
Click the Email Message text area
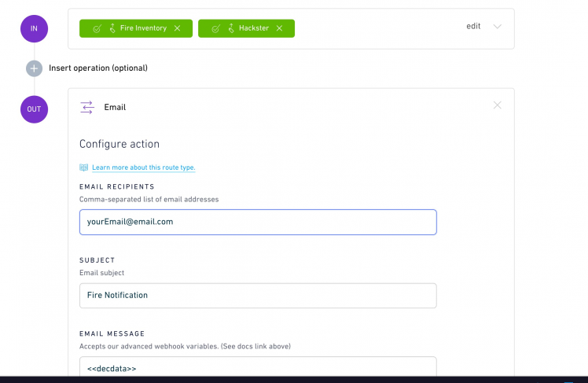(258, 368)
